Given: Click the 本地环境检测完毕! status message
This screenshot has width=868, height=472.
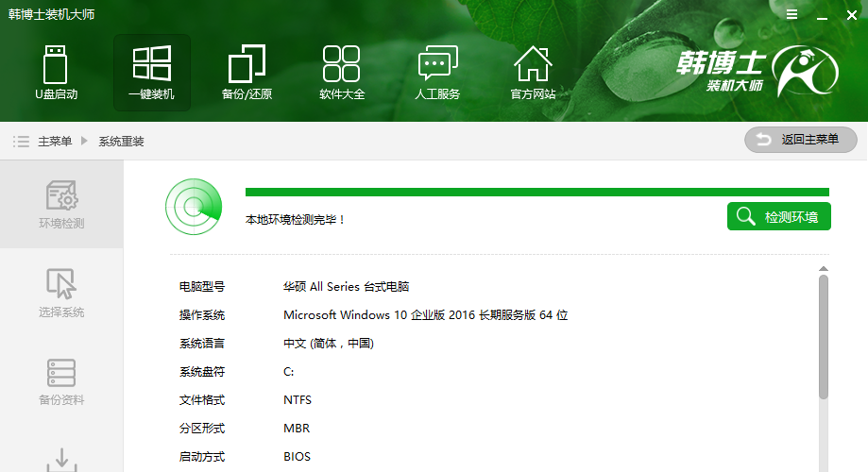Looking at the screenshot, I should click(295, 220).
